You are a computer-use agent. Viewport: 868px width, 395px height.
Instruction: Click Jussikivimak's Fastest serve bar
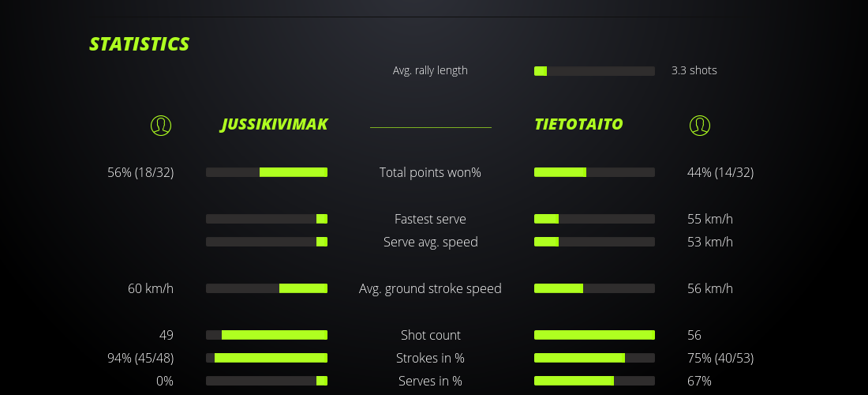(267, 219)
